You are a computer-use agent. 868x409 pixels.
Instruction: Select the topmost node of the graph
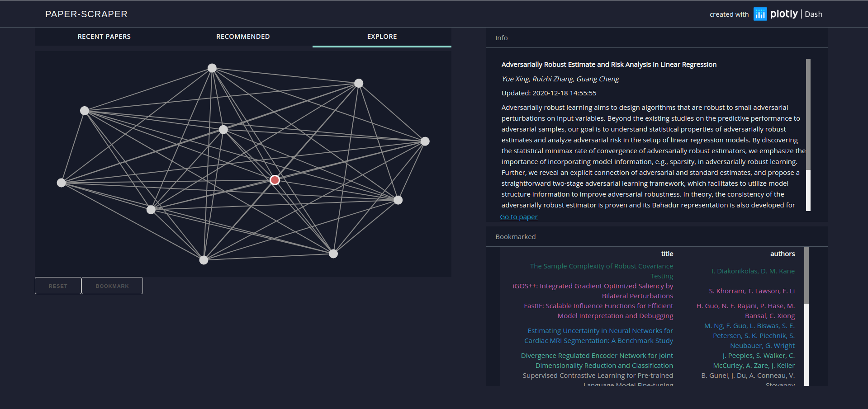click(212, 68)
